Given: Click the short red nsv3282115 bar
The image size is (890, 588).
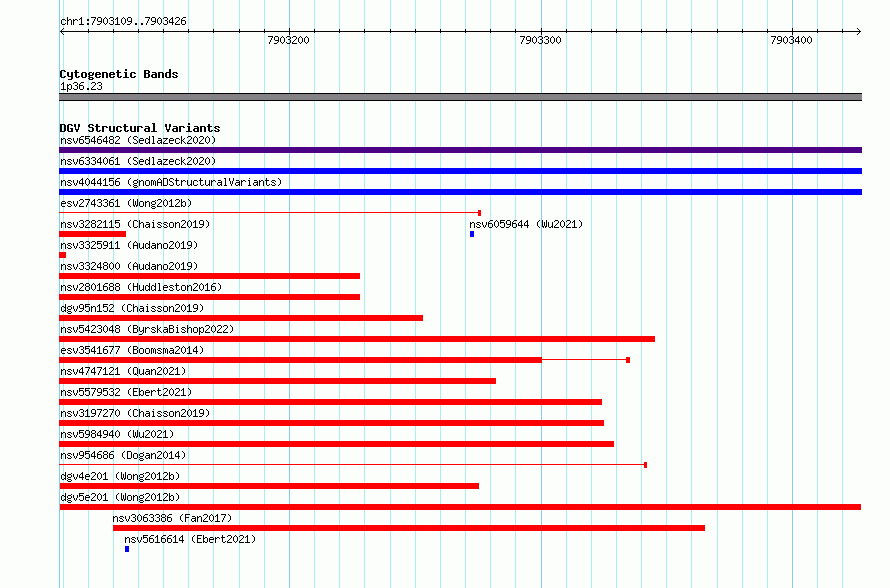Looking at the screenshot, I should (93, 234).
